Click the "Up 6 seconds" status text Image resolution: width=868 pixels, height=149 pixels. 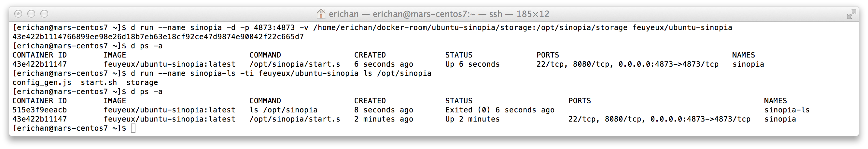472,64
